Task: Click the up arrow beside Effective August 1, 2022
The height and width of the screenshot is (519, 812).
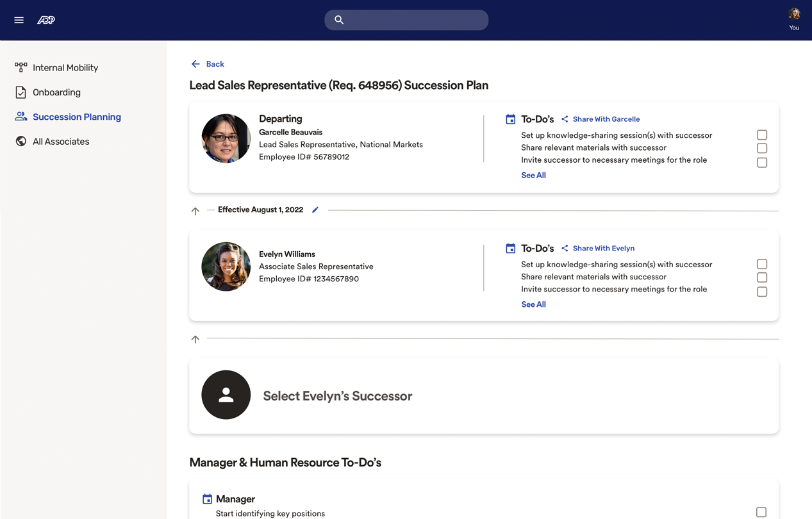Action: coord(195,211)
